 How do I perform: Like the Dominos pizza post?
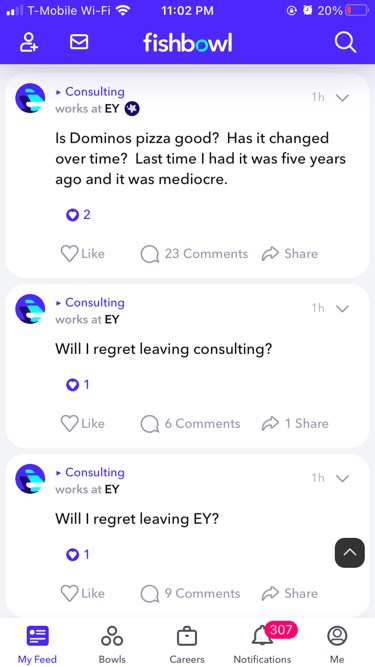coord(82,254)
